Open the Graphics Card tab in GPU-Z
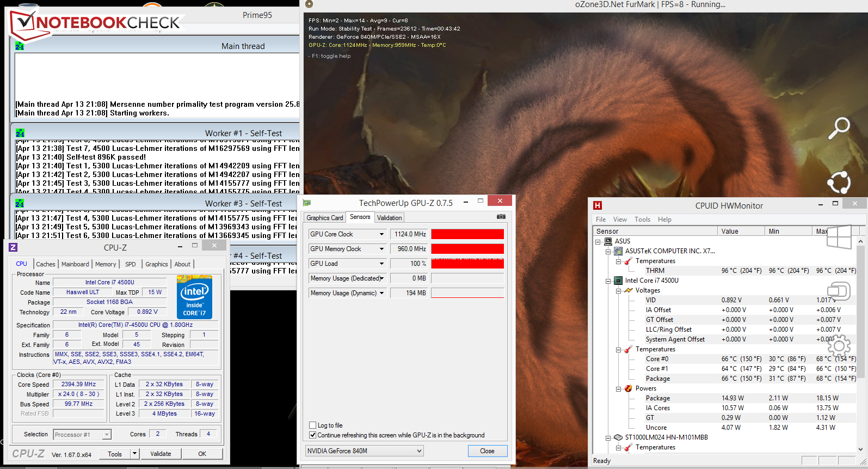Screen dimensions: 868x469 [x=325, y=218]
